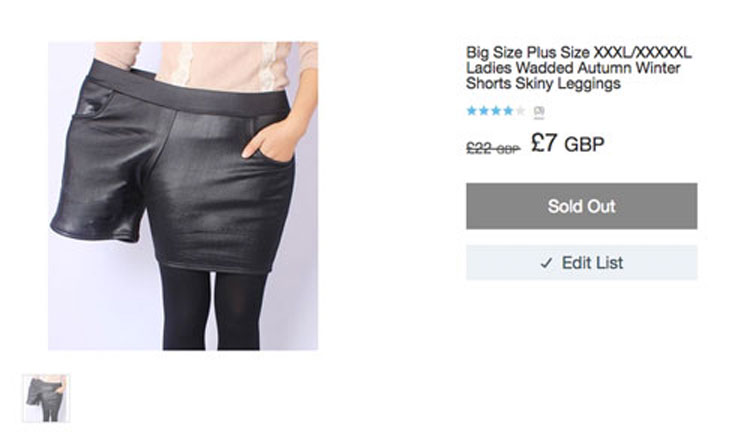Image resolution: width=750 pixels, height=435 pixels.
Task: Select the small shorts thumbnail below photo
Action: pyautogui.click(x=46, y=398)
